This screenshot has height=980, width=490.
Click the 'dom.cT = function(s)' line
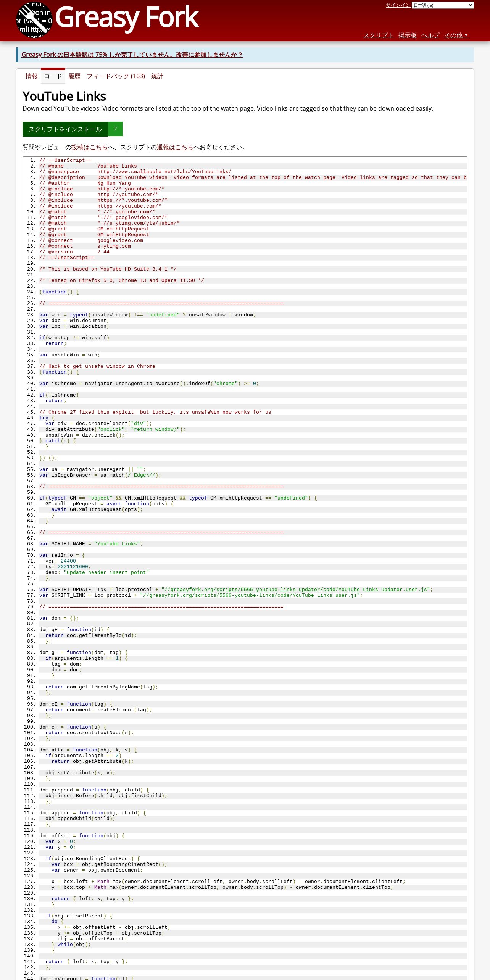click(73, 727)
